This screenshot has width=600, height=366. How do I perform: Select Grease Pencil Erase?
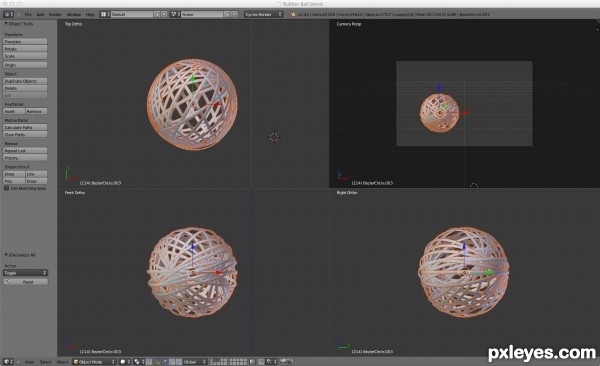coord(36,181)
